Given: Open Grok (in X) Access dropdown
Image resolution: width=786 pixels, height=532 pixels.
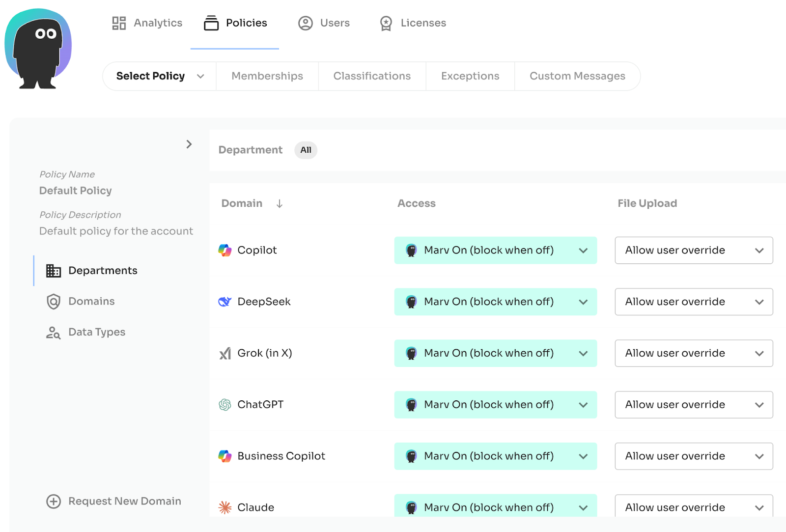Looking at the screenshot, I should pyautogui.click(x=496, y=353).
